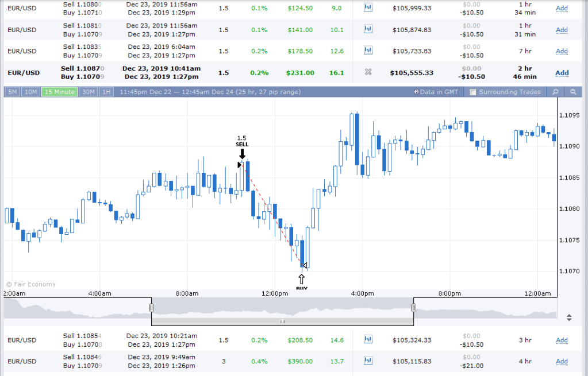Open chart icon for the $105,324.33 trade
The height and width of the screenshot is (376, 588).
click(368, 340)
